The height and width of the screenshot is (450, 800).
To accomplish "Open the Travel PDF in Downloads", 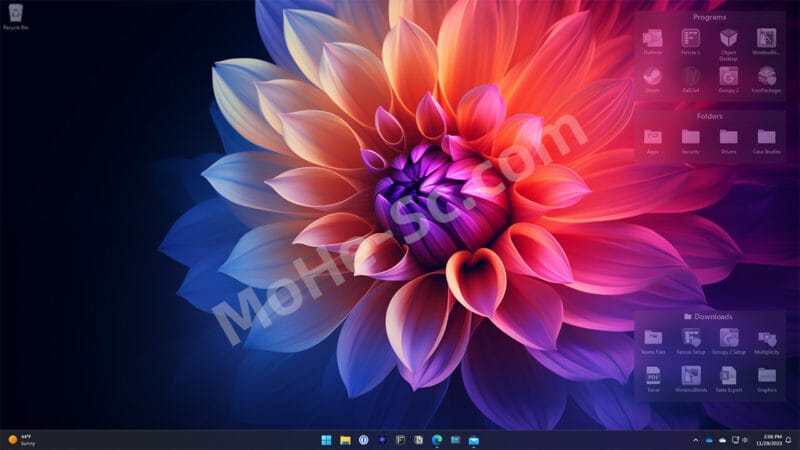I will pos(653,380).
